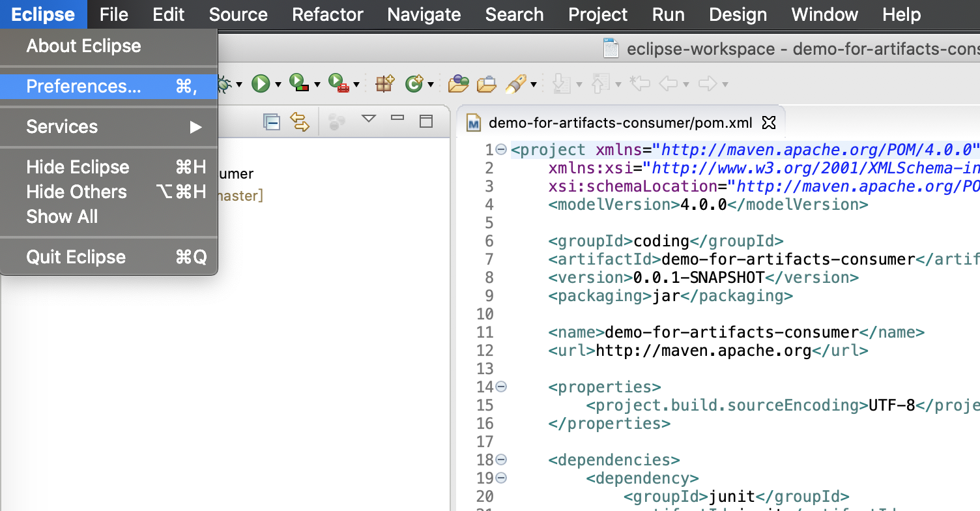Collapse All in Package Explorer

click(x=272, y=121)
